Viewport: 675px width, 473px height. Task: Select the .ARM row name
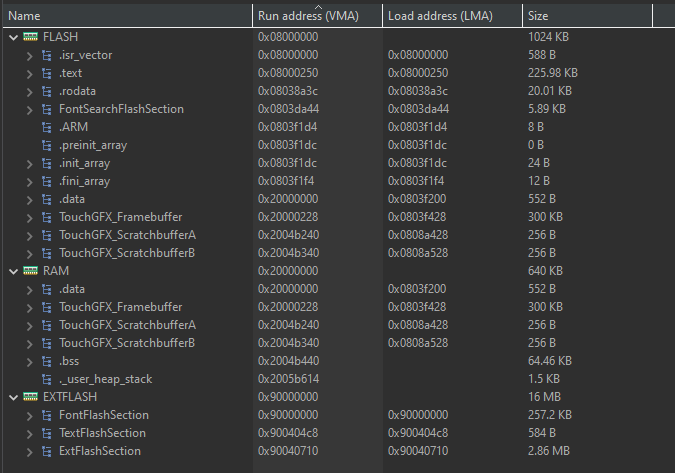coord(74,127)
